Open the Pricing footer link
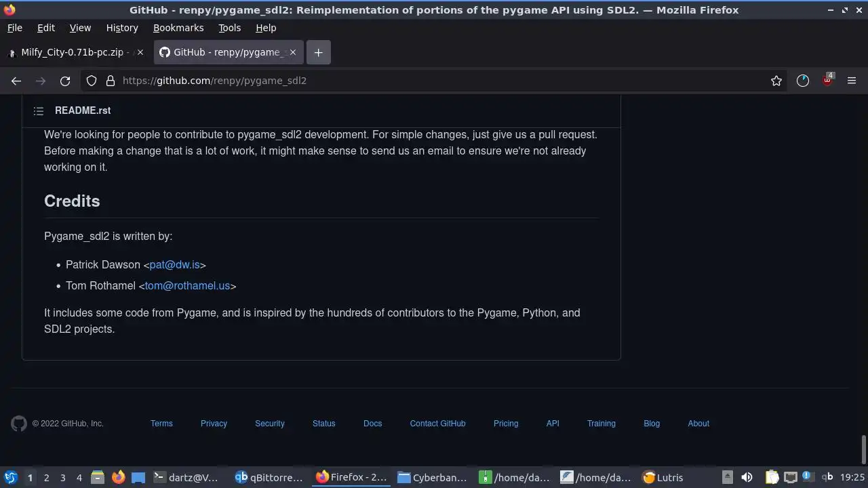Screen dimensions: 868x488 pos(506,424)
